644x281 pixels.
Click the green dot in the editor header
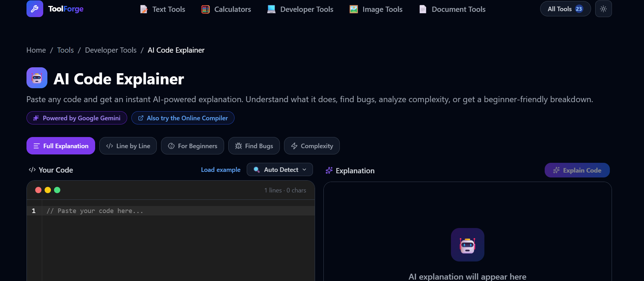pos(57,190)
